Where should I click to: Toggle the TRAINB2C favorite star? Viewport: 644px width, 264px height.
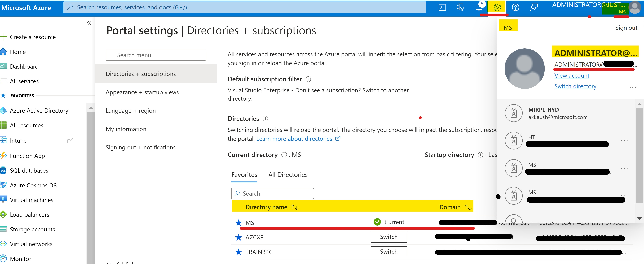click(x=239, y=252)
